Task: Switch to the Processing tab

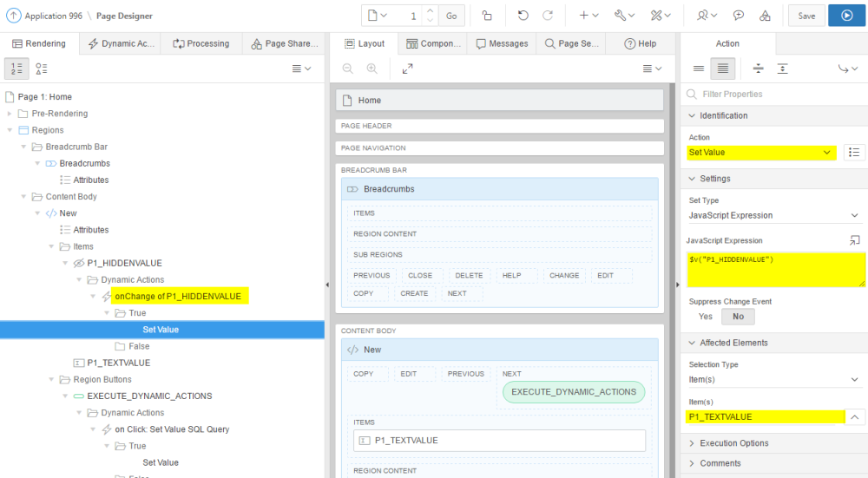Action: click(201, 43)
